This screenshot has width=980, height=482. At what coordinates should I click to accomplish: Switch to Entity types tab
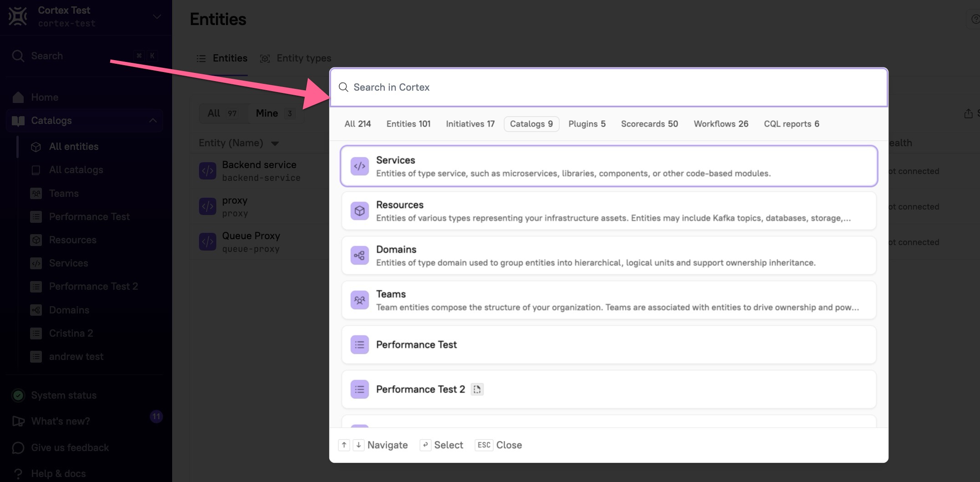(x=303, y=58)
